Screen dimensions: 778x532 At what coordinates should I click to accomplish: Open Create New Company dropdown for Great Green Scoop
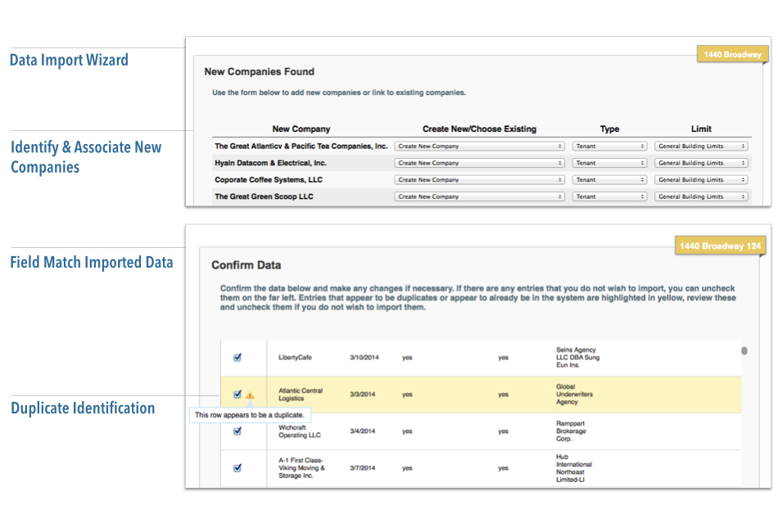(479, 196)
